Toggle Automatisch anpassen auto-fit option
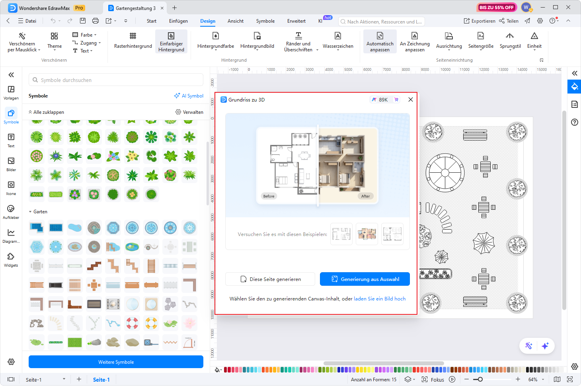This screenshot has width=581, height=392. [380, 41]
